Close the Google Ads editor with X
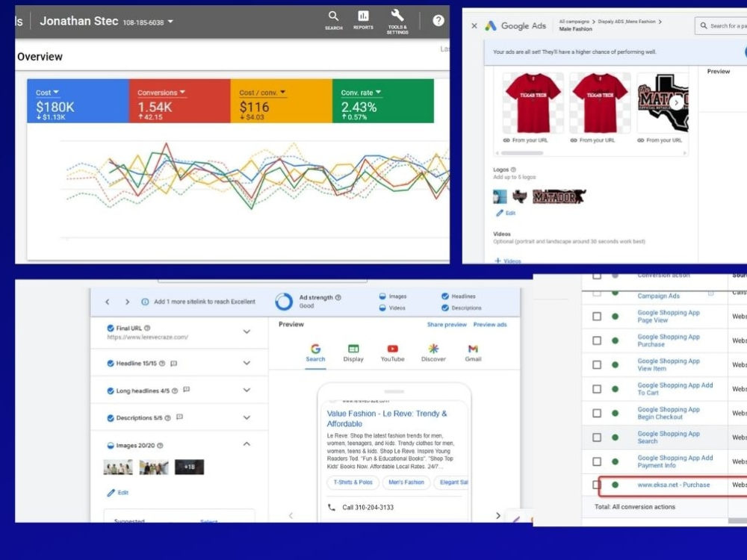The width and height of the screenshot is (747, 560). click(474, 25)
